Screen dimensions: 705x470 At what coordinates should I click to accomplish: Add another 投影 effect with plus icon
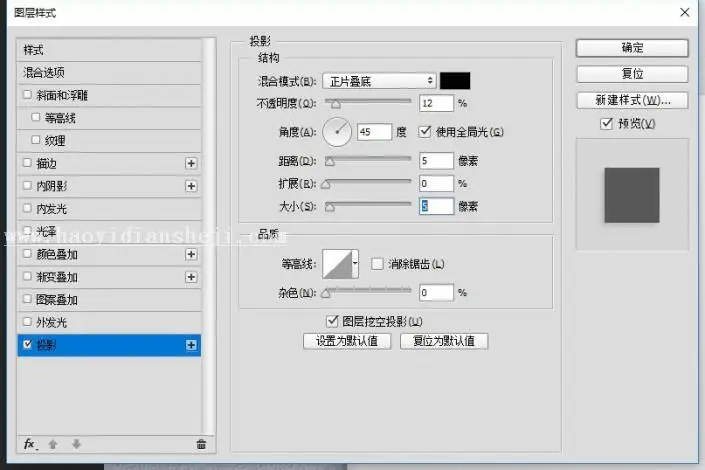(x=191, y=345)
